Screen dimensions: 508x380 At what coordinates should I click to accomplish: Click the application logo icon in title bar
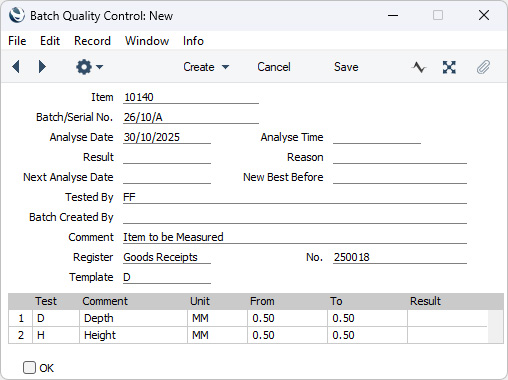pyautogui.click(x=17, y=15)
